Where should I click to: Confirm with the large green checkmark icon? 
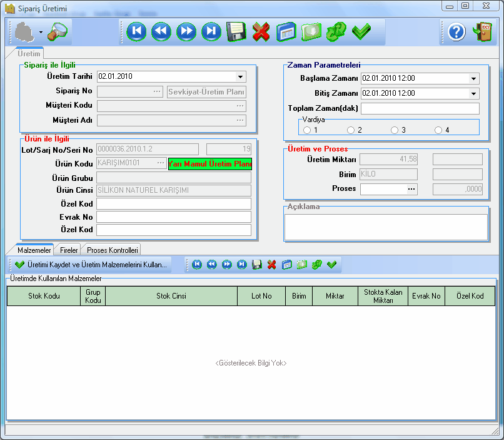click(x=361, y=31)
